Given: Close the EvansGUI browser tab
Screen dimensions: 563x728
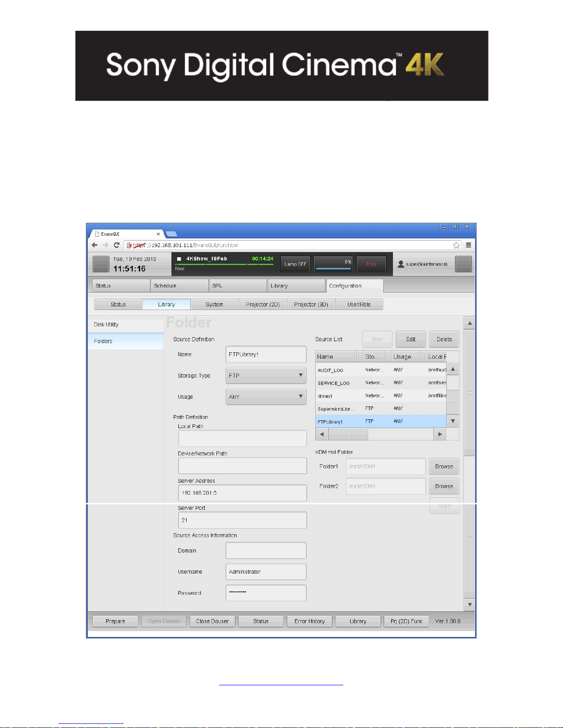Looking at the screenshot, I should (158, 234).
